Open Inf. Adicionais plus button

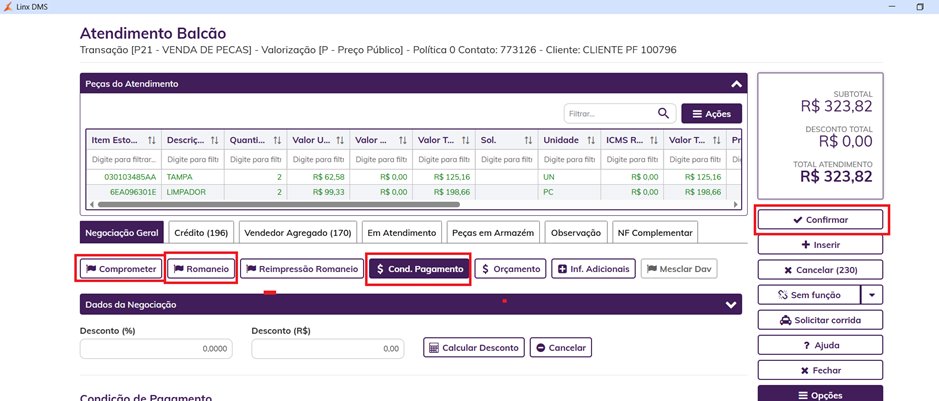click(x=594, y=268)
